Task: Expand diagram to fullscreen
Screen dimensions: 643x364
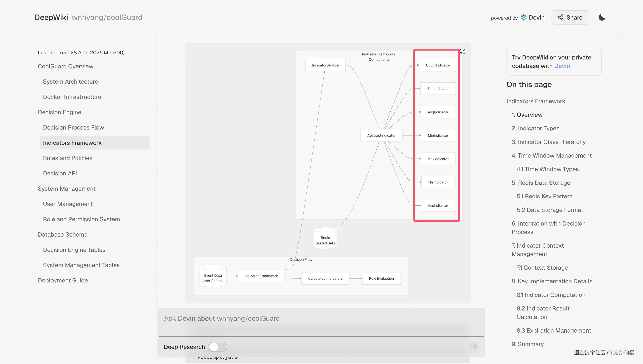Action: (462, 51)
